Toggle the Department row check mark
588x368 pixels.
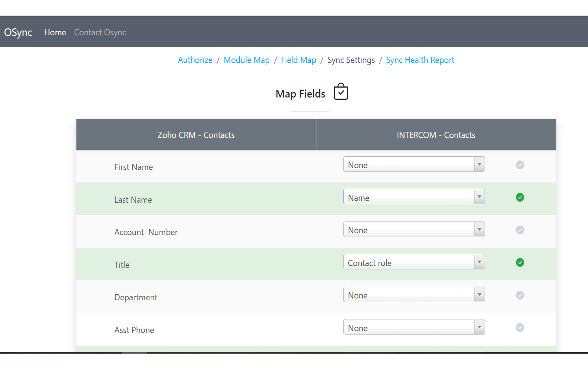click(520, 295)
